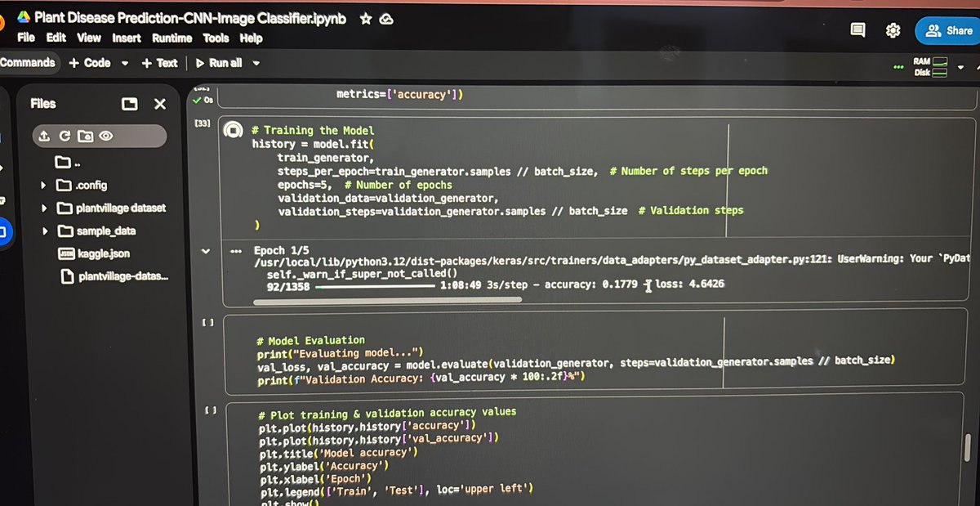Insert a new Text cell
Viewport: 980px width, 506px height.
(x=158, y=62)
